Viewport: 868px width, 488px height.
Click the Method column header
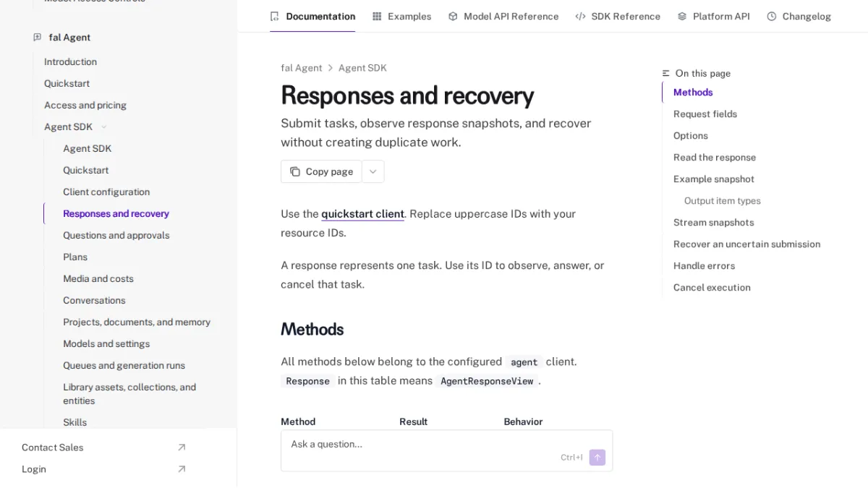coord(298,421)
